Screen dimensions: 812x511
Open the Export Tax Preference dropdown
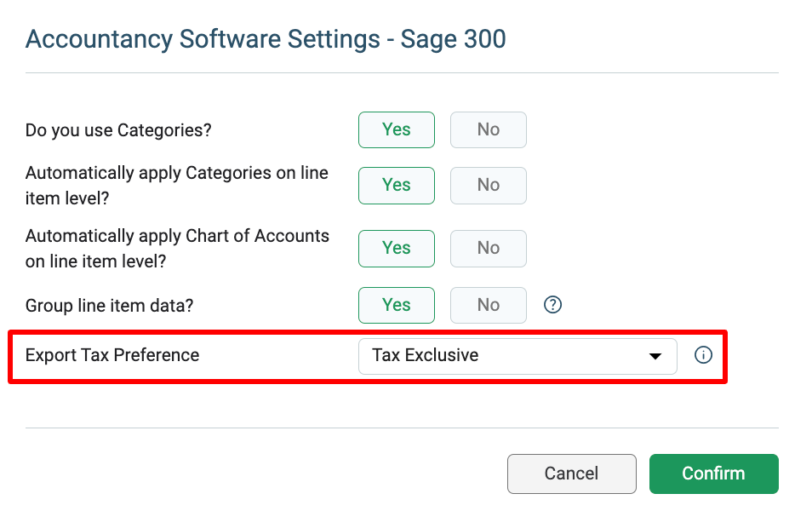pyautogui.click(x=518, y=356)
